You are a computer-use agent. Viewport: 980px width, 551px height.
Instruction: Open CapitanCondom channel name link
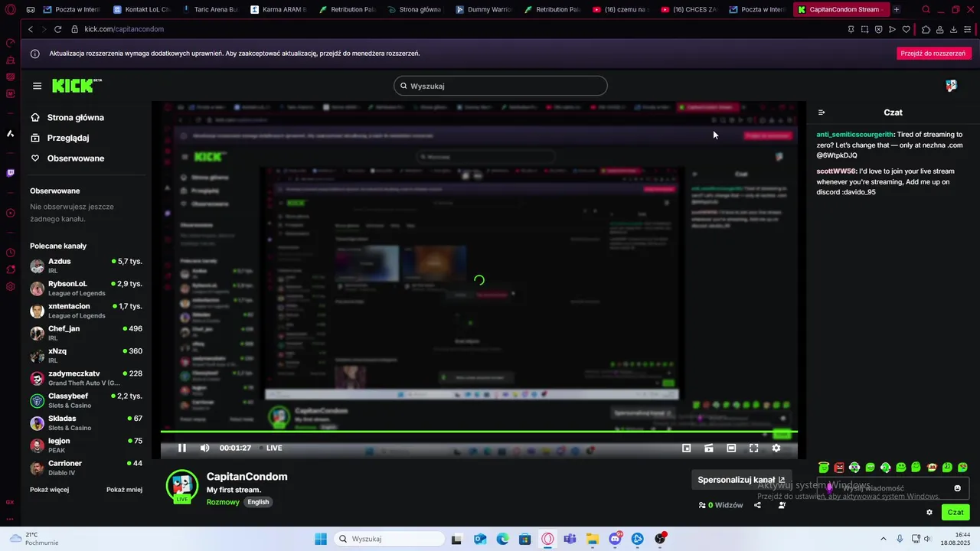pyautogui.click(x=247, y=476)
